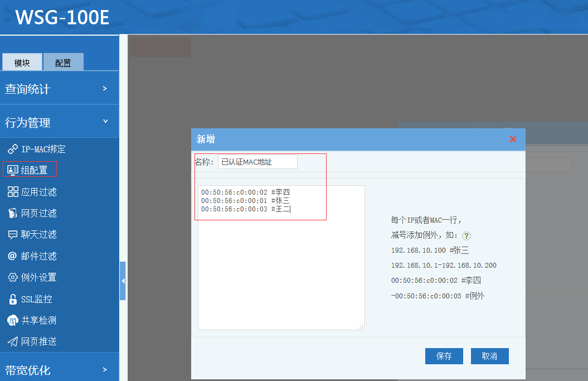
Task: Click the 邮件过滤 @ icon
Action: tap(12, 256)
